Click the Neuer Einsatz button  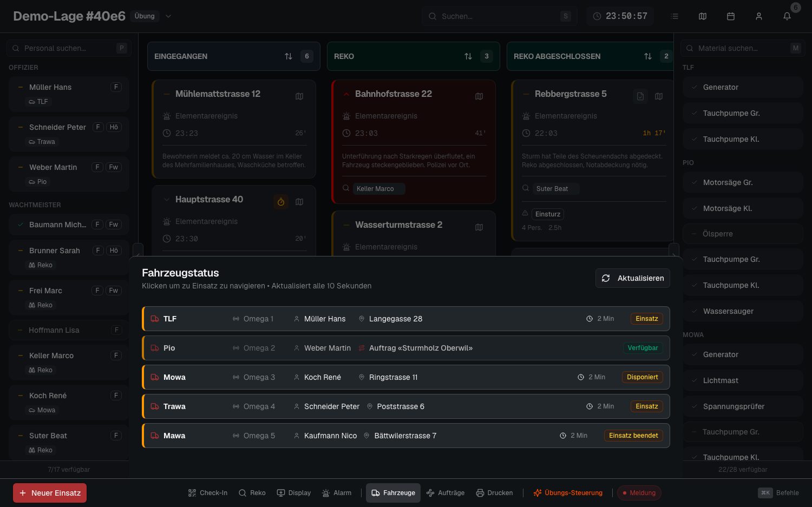coord(50,493)
